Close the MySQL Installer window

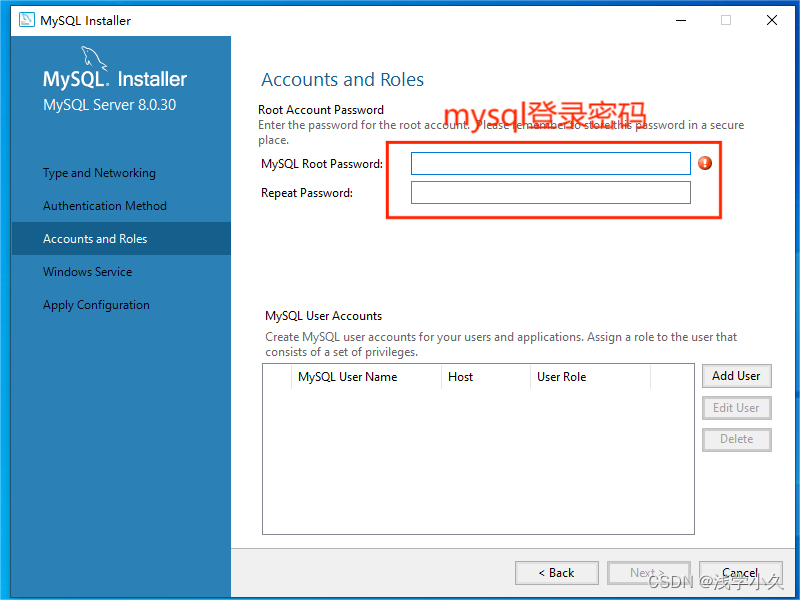pyautogui.click(x=772, y=20)
